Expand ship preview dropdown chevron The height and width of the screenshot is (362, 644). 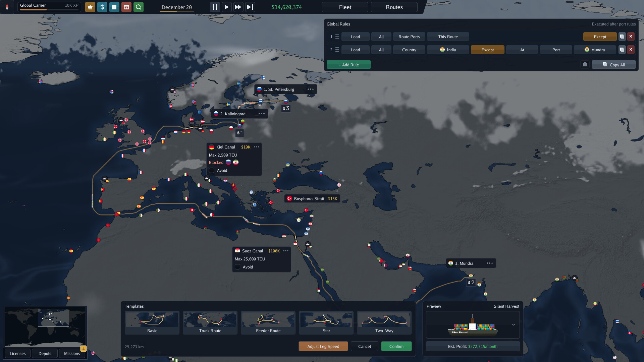pos(513,325)
